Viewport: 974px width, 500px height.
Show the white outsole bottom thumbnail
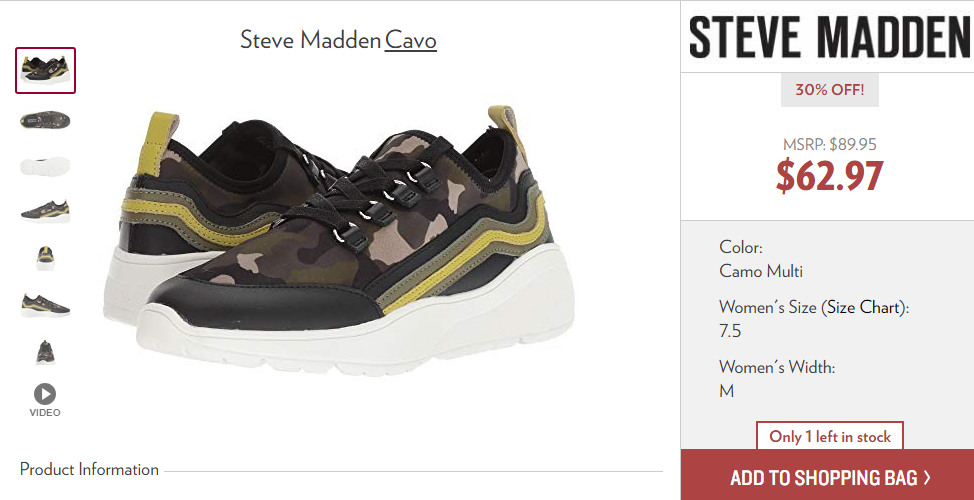pyautogui.click(x=45, y=166)
